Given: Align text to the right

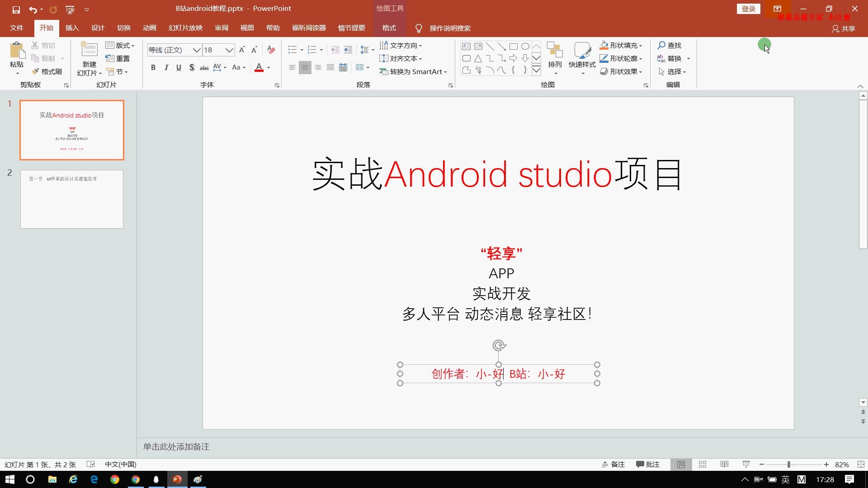Looking at the screenshot, I should point(318,67).
